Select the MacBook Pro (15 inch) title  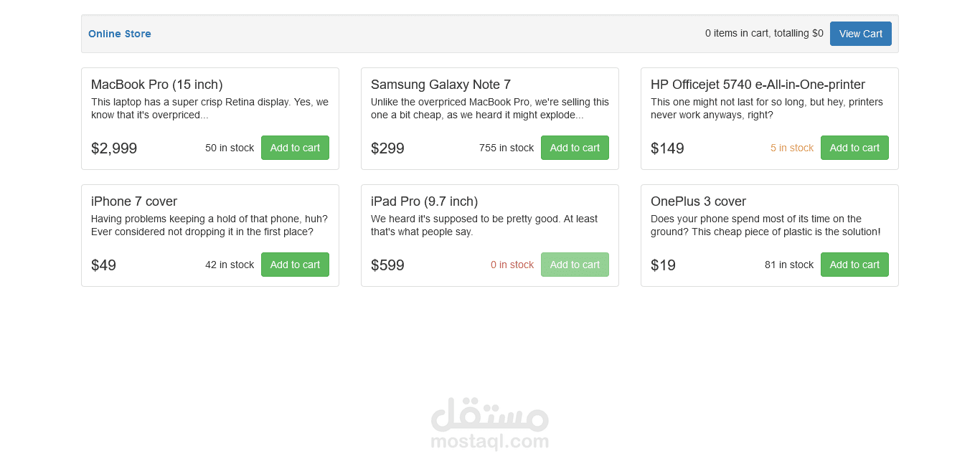[x=157, y=85]
